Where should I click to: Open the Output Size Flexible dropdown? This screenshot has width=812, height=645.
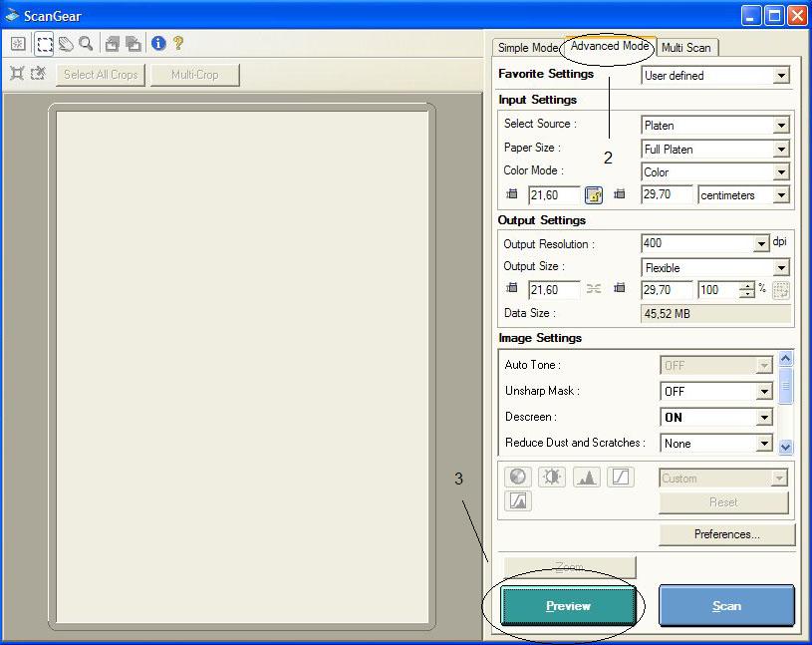(715, 268)
